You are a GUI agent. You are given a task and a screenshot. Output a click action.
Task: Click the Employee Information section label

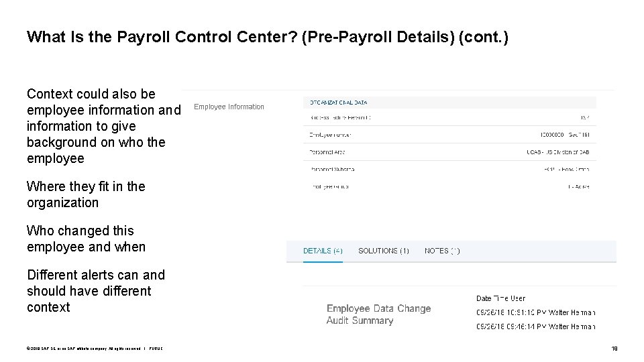point(229,107)
